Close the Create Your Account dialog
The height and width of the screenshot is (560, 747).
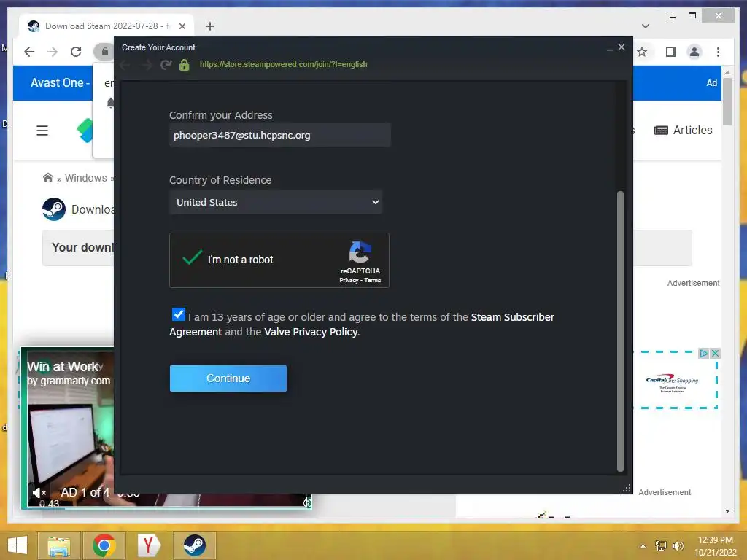click(x=622, y=47)
